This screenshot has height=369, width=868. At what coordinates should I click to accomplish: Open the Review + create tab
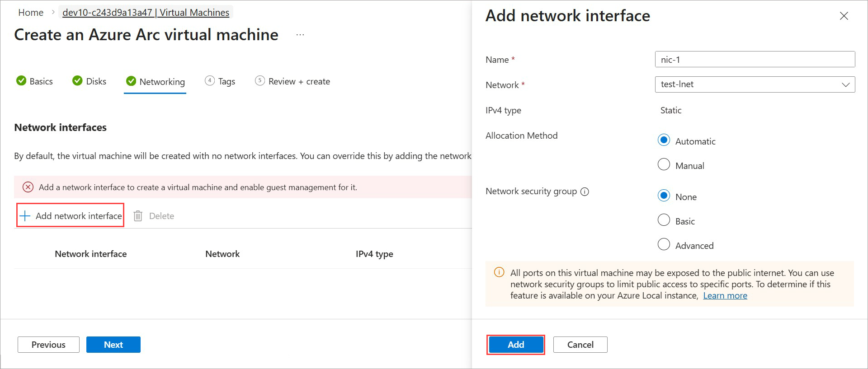click(x=292, y=81)
